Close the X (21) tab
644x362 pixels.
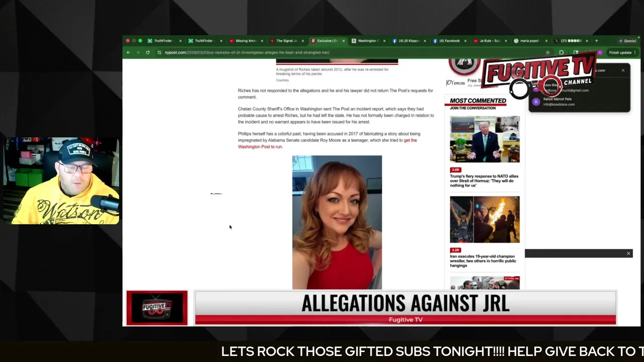pos(587,41)
